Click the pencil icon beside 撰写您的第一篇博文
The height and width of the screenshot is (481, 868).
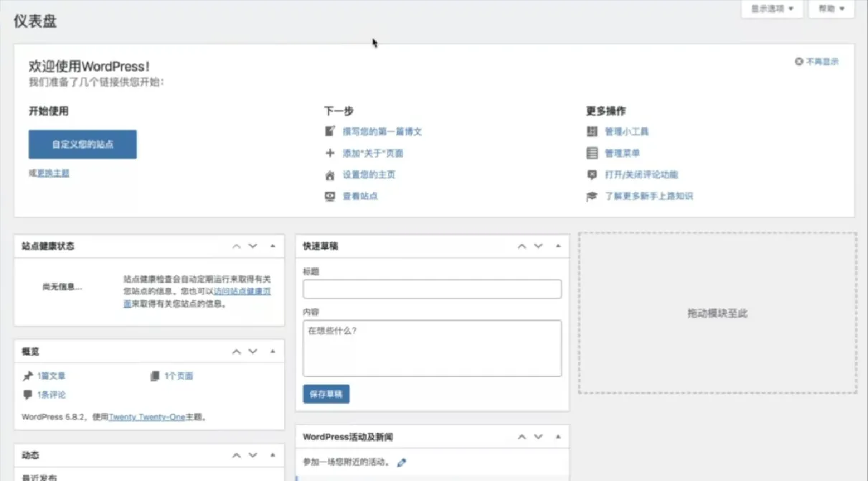(x=329, y=131)
